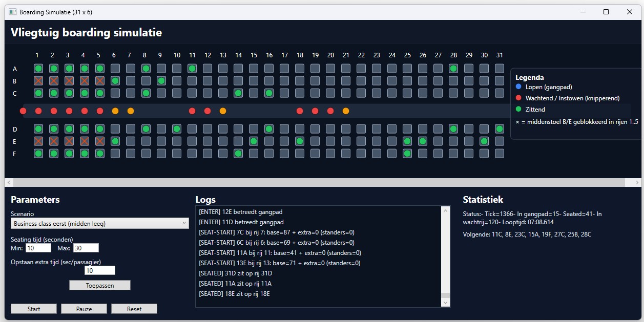The image size is (644, 322).
Task: Click orange aisle passenger at row 21
Action: (x=346, y=111)
